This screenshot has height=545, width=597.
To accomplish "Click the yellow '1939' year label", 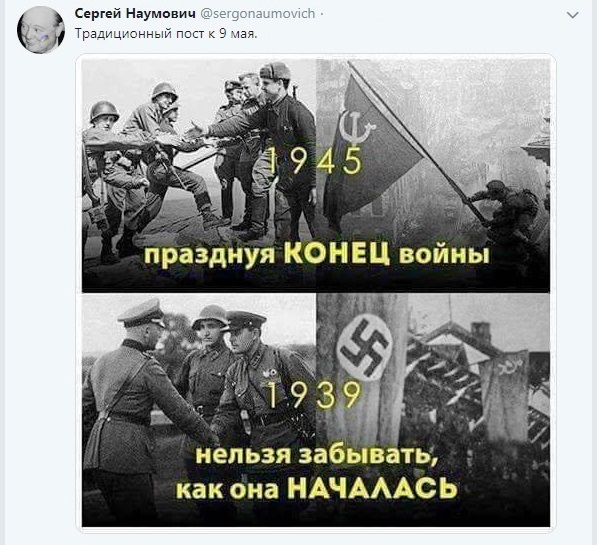I will click(314, 395).
